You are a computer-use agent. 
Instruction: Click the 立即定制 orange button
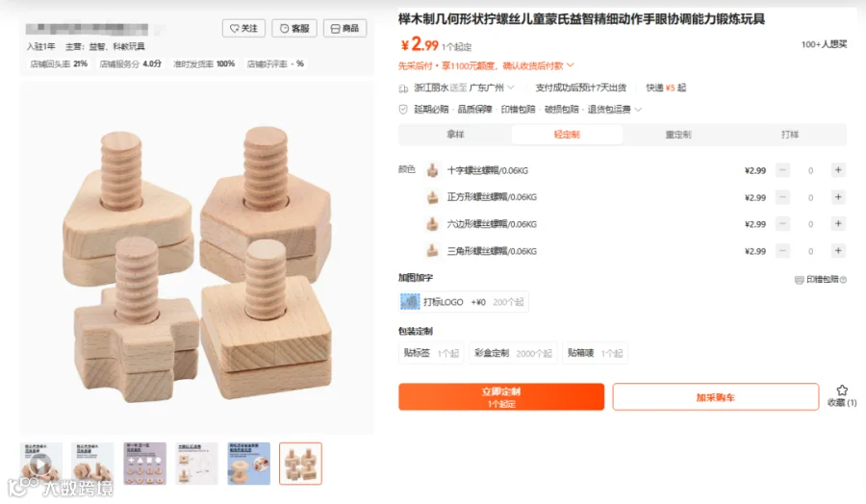click(501, 397)
